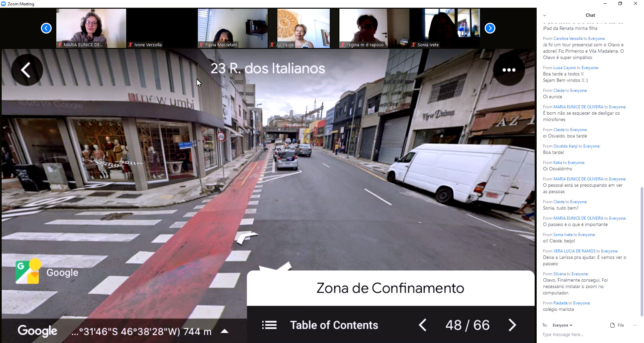This screenshot has width=644, height=343.
Task: Advance to next tour slide
Action: point(512,325)
